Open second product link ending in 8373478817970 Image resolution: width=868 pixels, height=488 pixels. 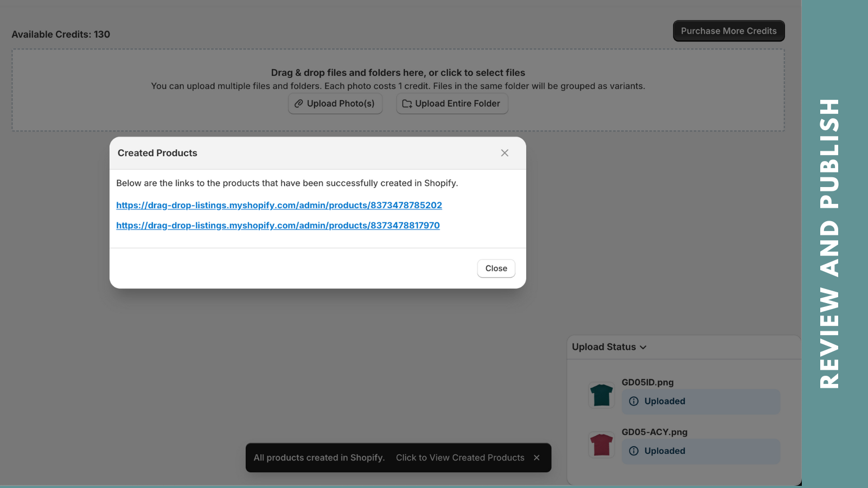pyautogui.click(x=278, y=226)
